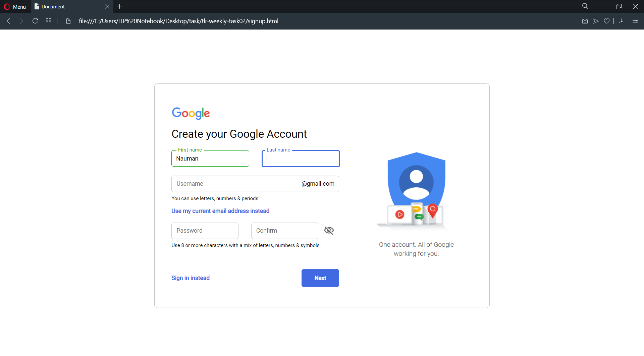Take a snapshot with camera icon

(585, 21)
